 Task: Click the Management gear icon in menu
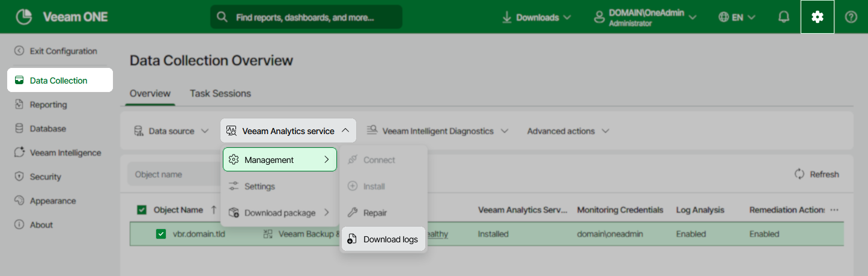[234, 160]
